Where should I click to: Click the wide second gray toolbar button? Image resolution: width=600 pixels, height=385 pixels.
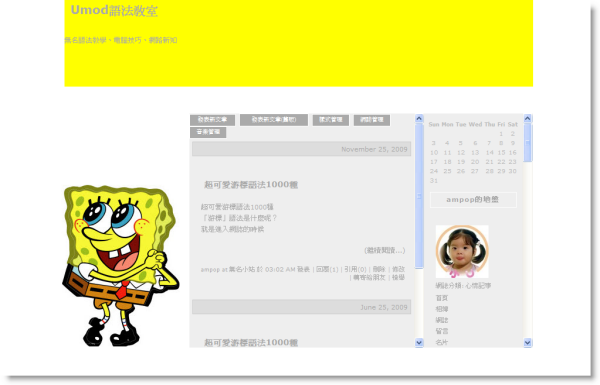[x=274, y=120]
